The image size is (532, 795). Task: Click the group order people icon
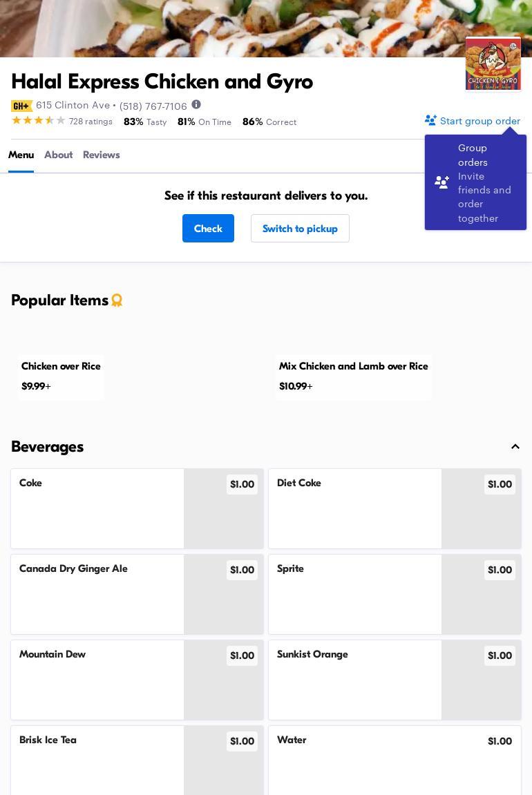click(430, 121)
